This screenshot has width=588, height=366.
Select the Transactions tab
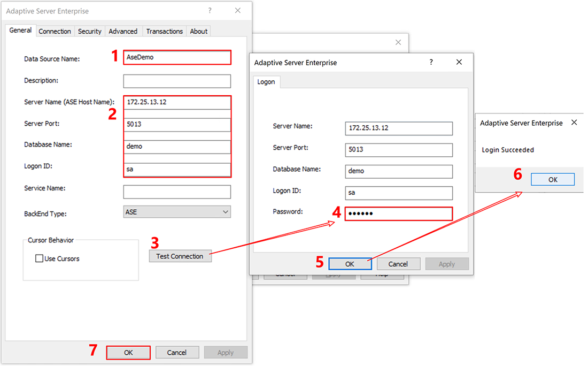pos(164,31)
